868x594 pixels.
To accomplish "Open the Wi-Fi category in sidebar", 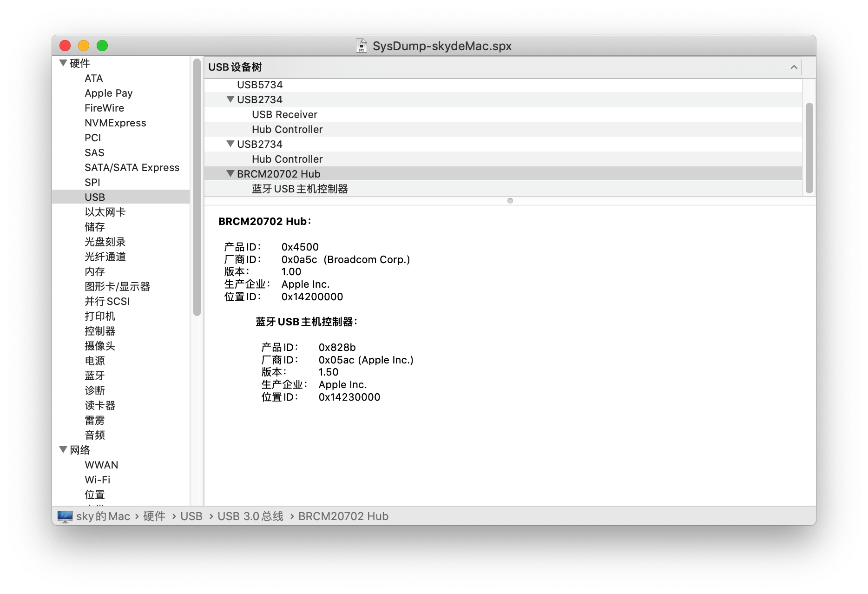I will tap(98, 480).
